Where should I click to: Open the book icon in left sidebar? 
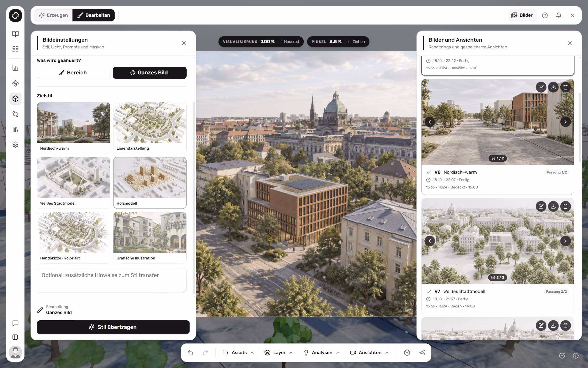[x=15, y=34]
